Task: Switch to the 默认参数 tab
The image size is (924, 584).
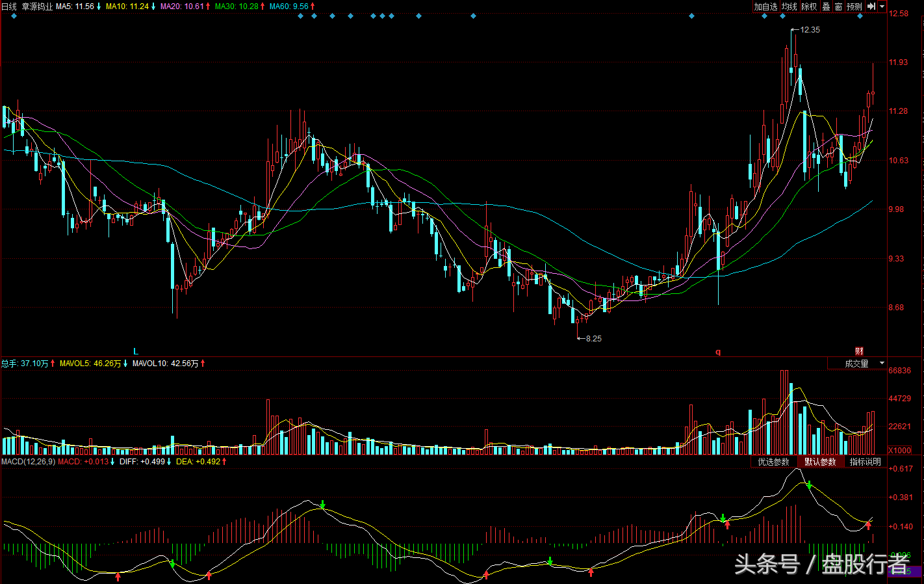Action: click(x=820, y=462)
